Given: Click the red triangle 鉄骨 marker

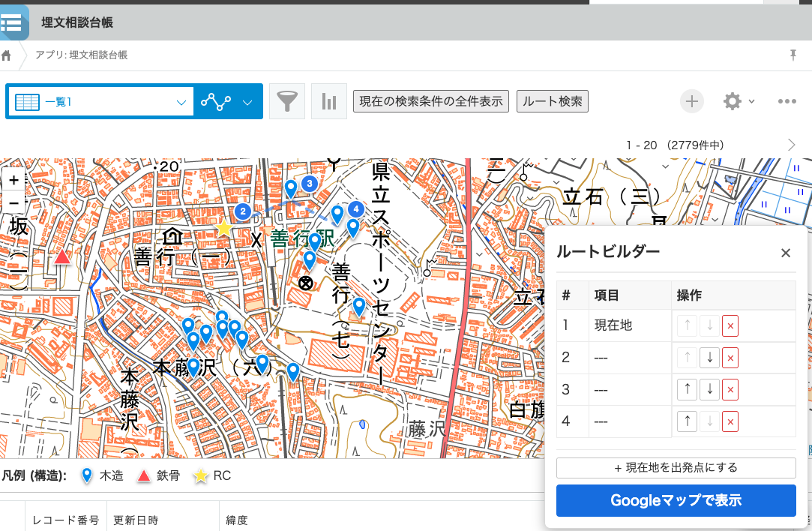Looking at the screenshot, I should click(63, 256).
